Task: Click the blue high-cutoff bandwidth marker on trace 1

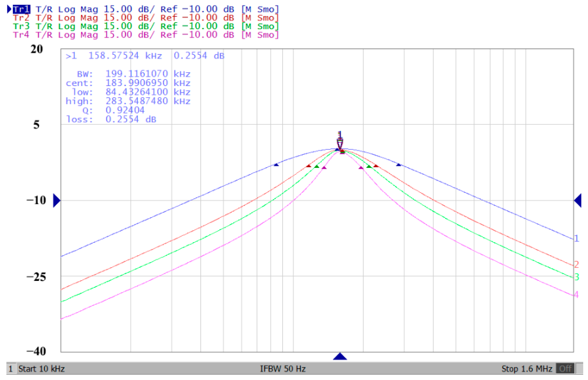Action: (x=399, y=164)
